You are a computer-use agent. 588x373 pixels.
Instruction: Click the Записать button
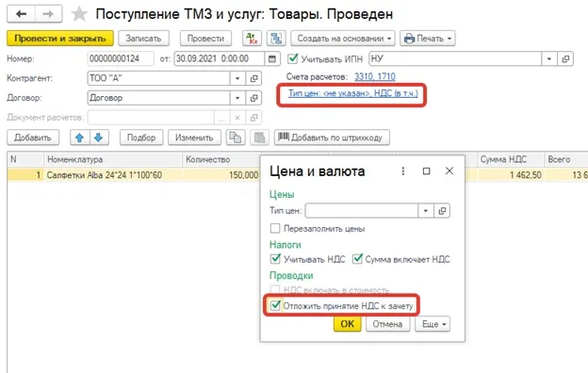(143, 39)
